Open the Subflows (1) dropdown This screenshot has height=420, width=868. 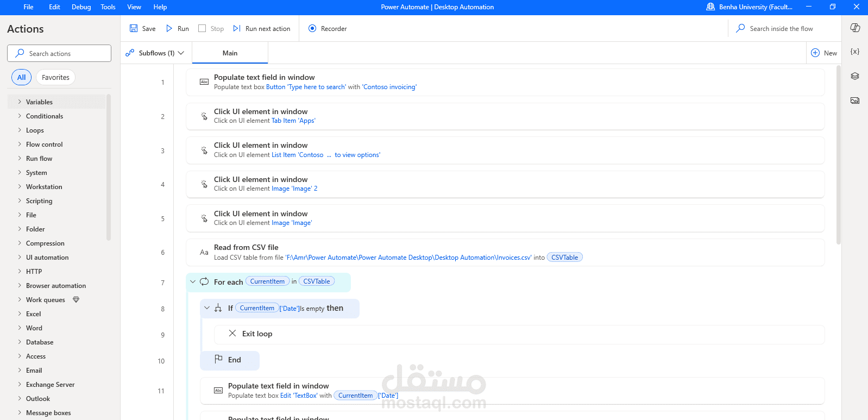[x=155, y=53]
